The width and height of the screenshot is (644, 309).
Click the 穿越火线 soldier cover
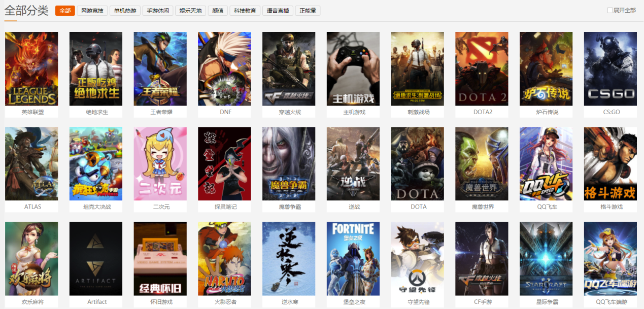coord(289,69)
